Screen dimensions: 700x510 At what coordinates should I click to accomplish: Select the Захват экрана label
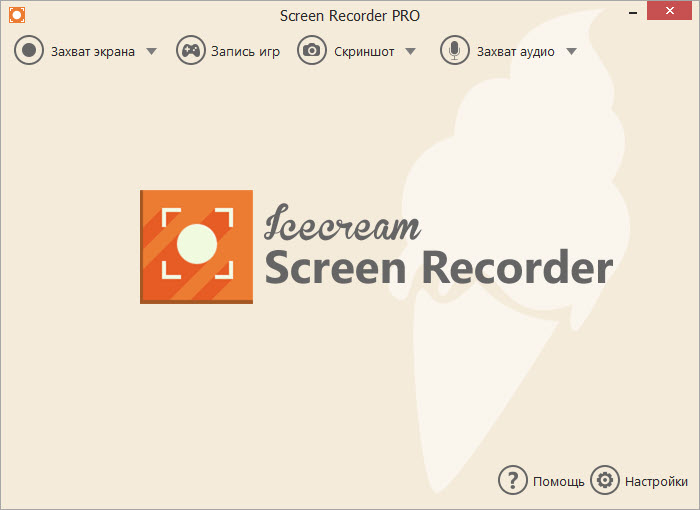pyautogui.click(x=93, y=52)
